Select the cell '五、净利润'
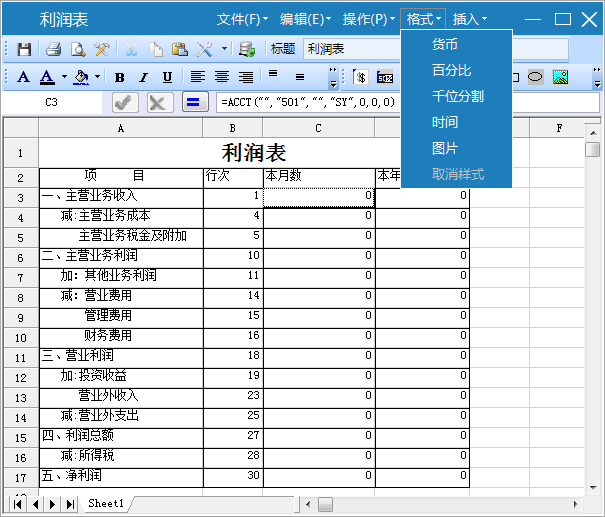 click(x=121, y=478)
